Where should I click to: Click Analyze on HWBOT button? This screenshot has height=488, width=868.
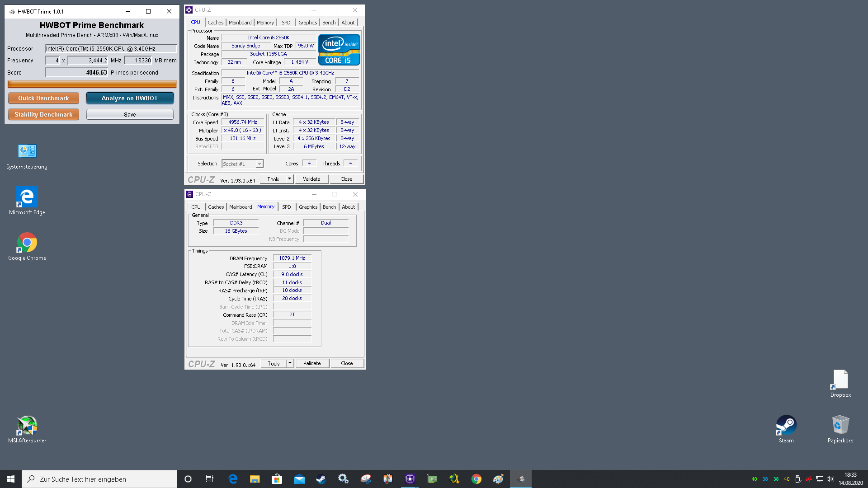[x=130, y=98]
